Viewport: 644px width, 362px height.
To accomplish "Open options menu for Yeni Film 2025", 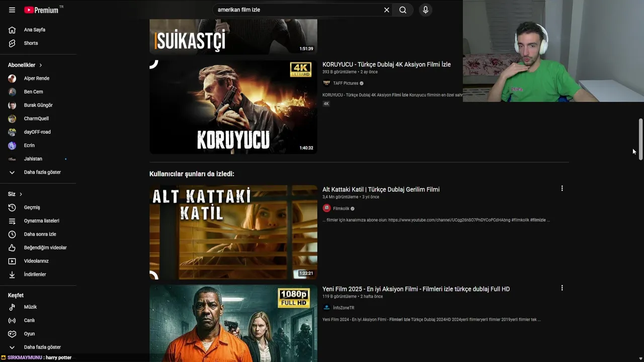I will pyautogui.click(x=562, y=288).
